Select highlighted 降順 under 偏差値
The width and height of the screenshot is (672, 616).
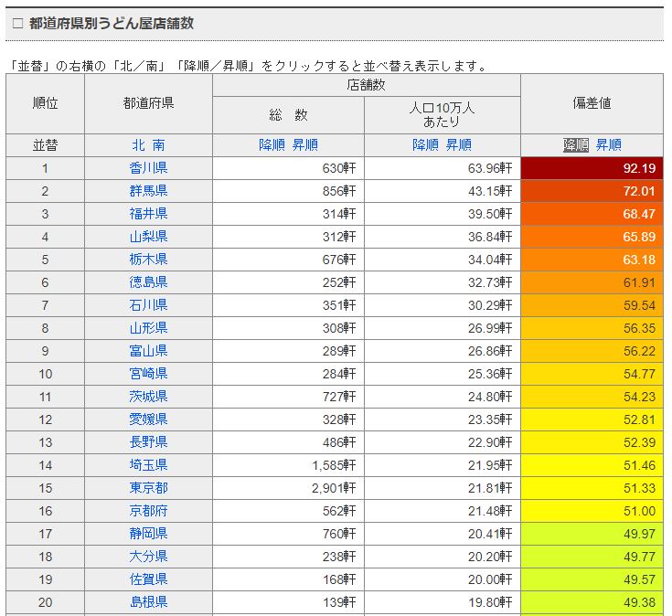tap(576, 145)
